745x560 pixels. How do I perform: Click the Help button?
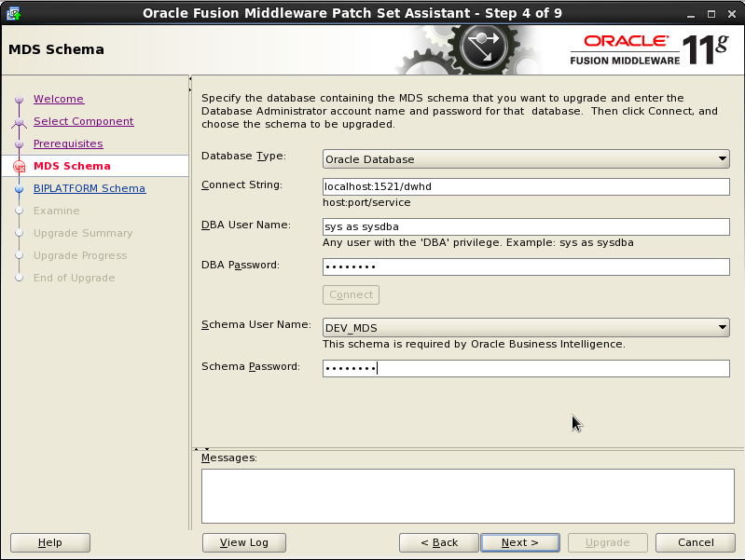point(50,542)
